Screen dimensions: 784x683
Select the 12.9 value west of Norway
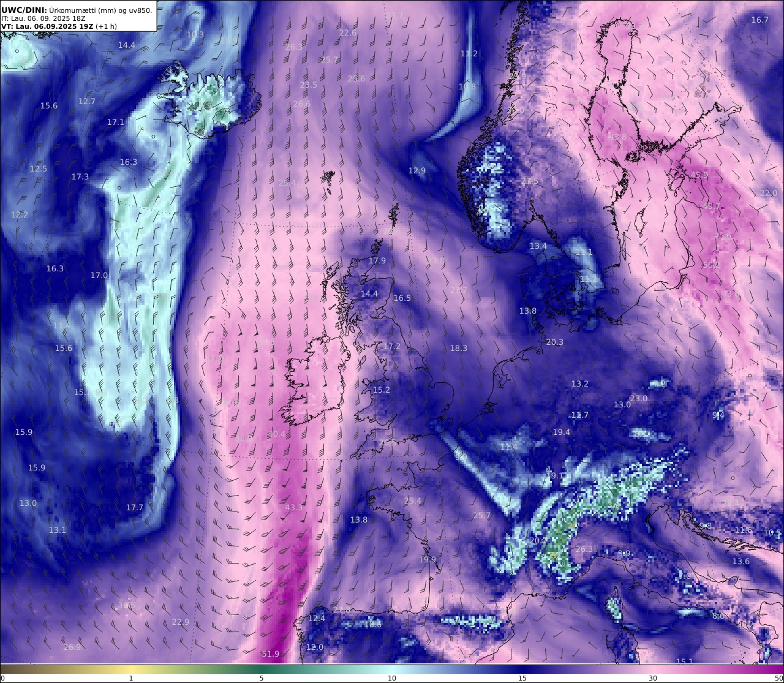pyautogui.click(x=417, y=170)
